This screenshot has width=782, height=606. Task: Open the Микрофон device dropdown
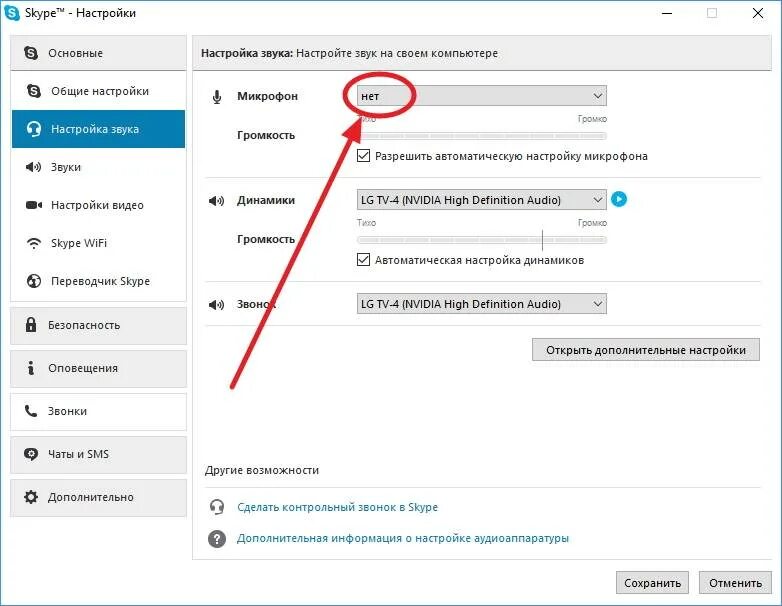coord(482,96)
